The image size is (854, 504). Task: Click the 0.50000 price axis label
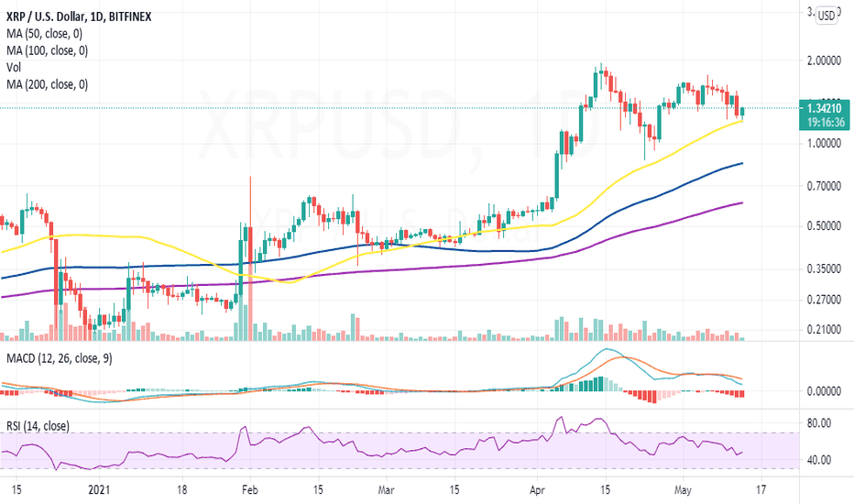(824, 226)
